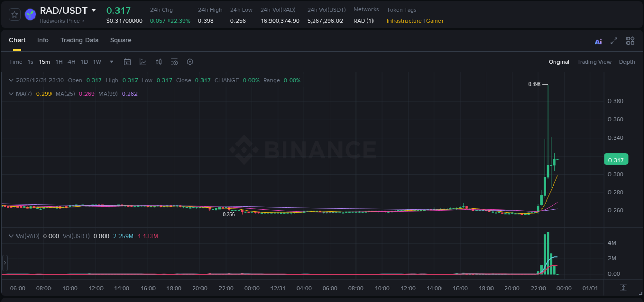This screenshot has height=302, width=644.
Task: Switch to the Trading Data tab
Action: pos(79,40)
